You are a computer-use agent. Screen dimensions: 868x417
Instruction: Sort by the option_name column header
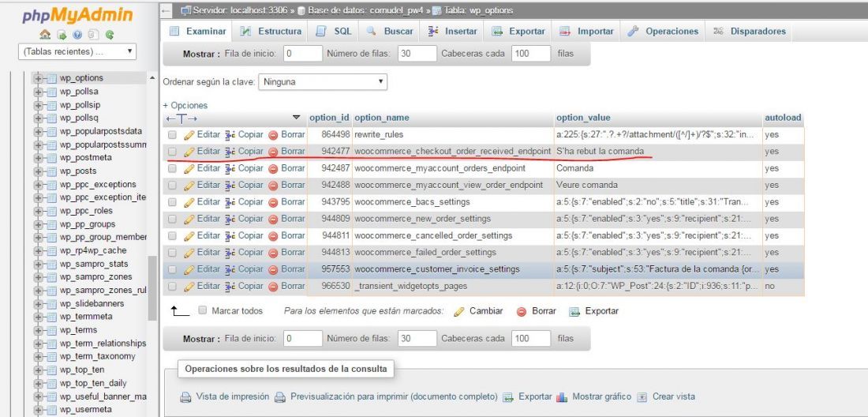click(381, 118)
